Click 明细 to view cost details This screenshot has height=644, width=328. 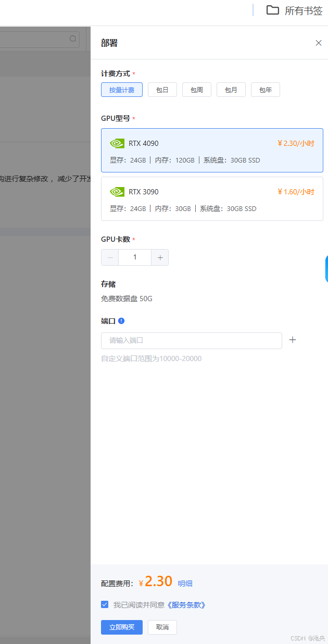pos(185,584)
